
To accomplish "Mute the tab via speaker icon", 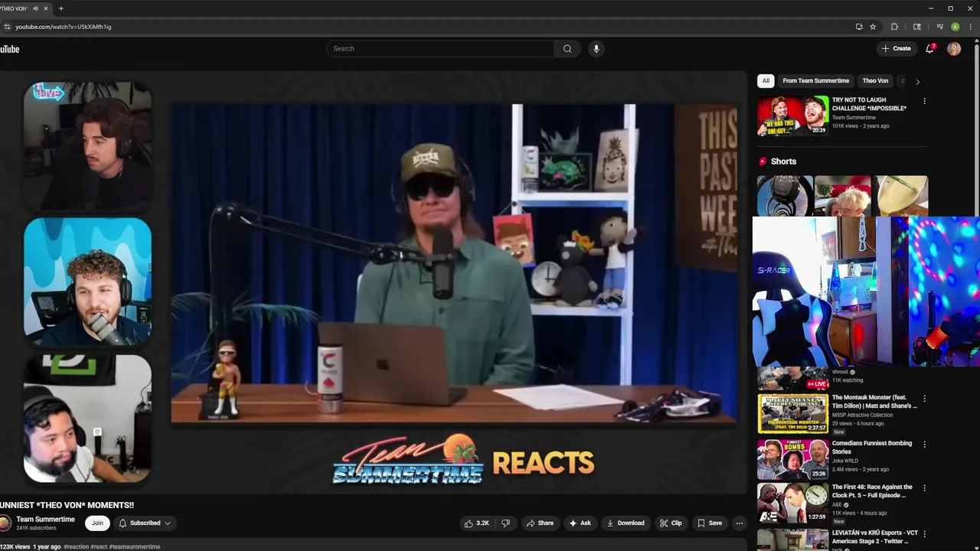I will coord(35,8).
